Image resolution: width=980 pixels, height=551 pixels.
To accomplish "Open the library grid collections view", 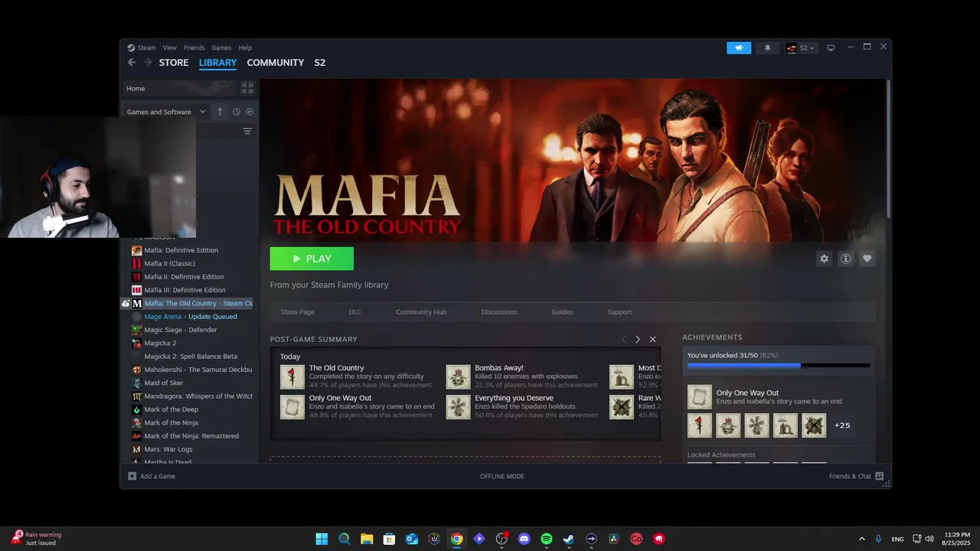I will pos(247,88).
